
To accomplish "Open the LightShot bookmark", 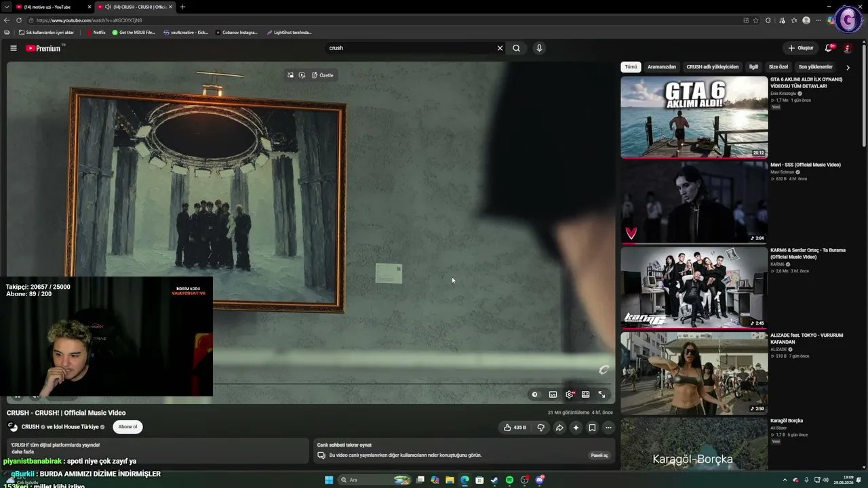I will pyautogui.click(x=290, y=33).
